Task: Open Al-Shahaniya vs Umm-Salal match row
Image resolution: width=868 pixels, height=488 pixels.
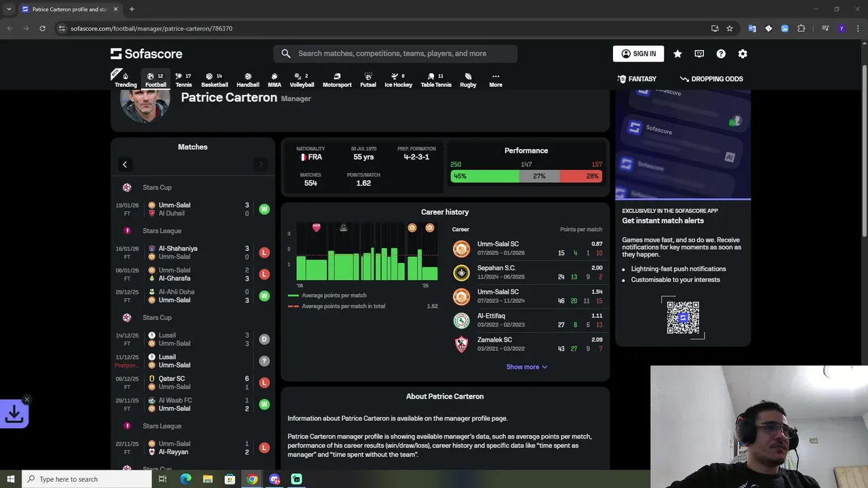Action: point(193,252)
